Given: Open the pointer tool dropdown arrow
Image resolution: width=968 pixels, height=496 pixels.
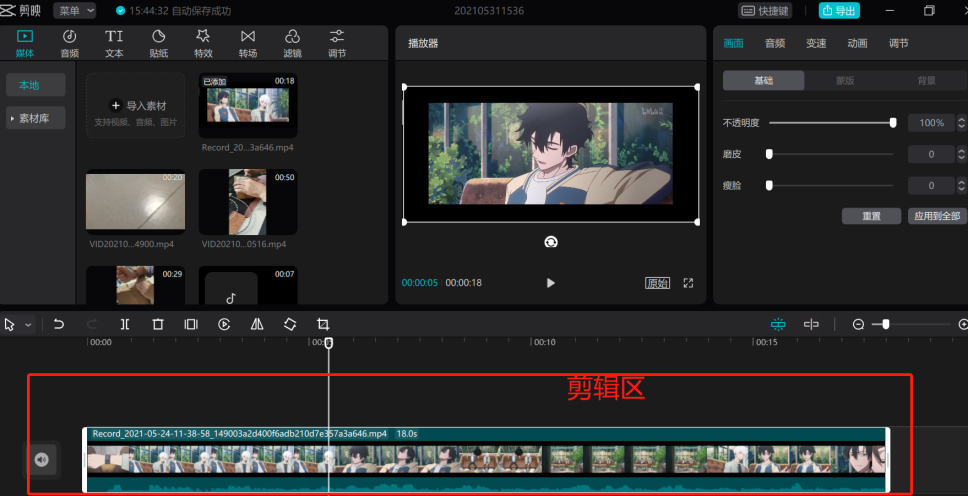Looking at the screenshot, I should [28, 325].
